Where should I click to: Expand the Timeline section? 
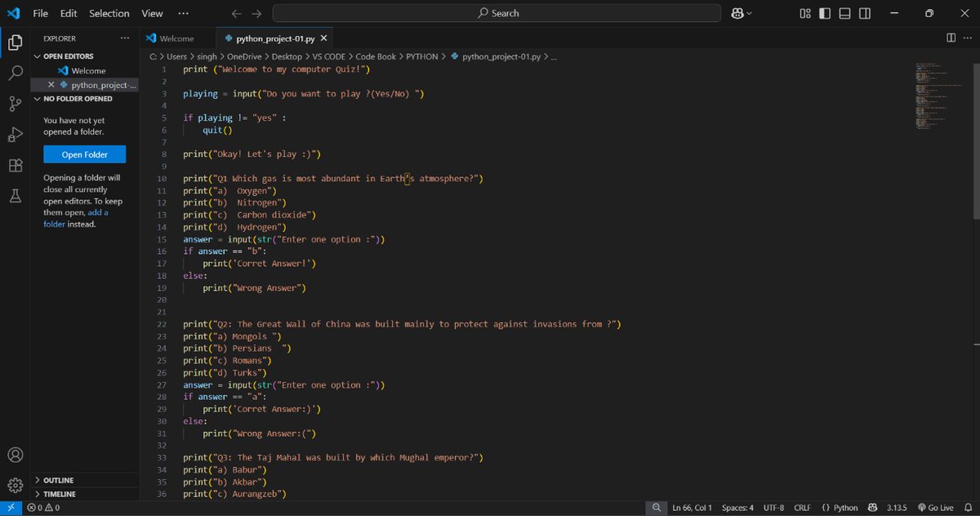(x=84, y=494)
